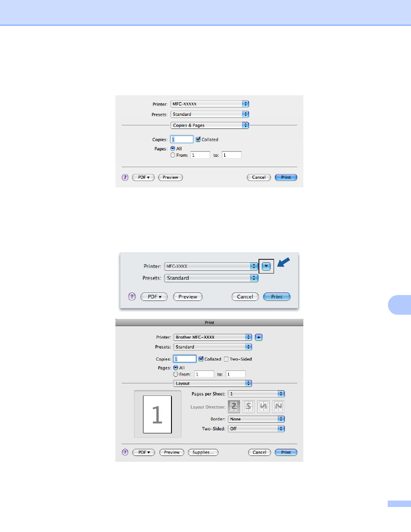Open Presets Standard dropdown in middle dialog
Image resolution: width=411 pixels, height=532 pixels.
click(x=211, y=278)
